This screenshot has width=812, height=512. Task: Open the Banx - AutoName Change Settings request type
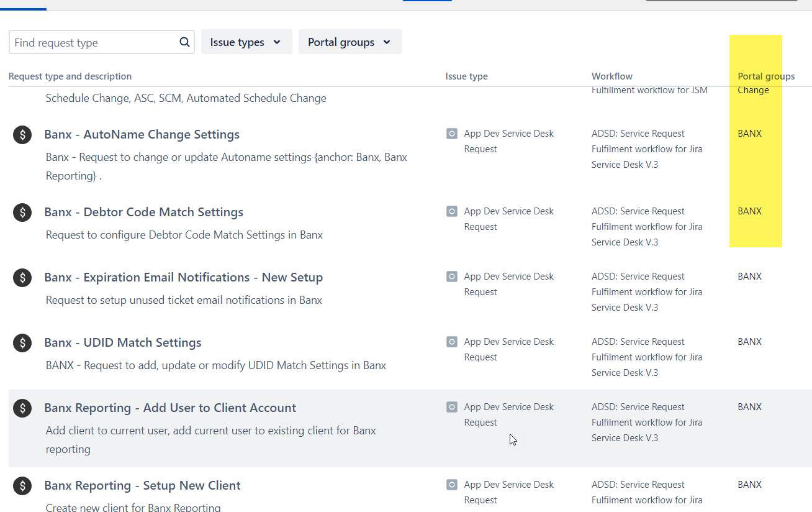point(142,134)
